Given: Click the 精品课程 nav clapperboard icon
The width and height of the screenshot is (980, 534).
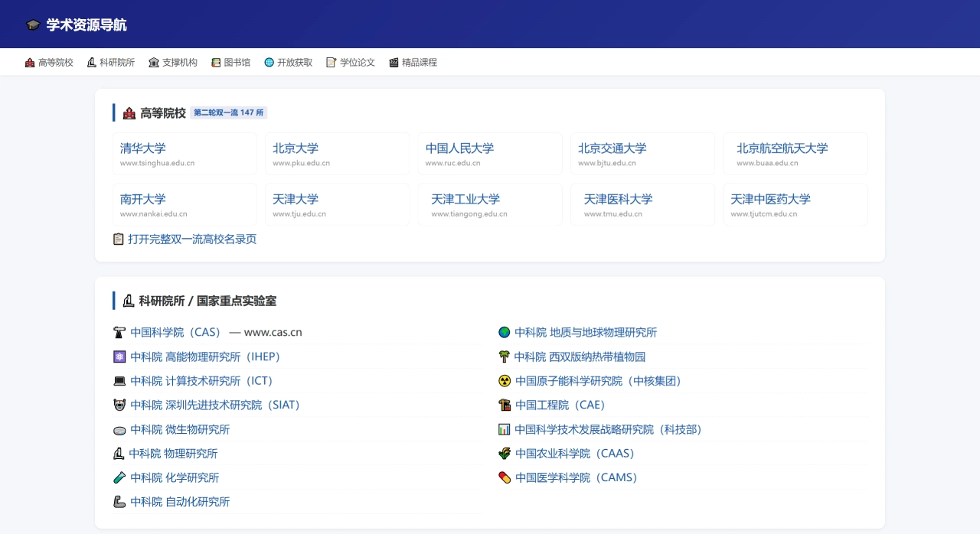Looking at the screenshot, I should click(394, 63).
